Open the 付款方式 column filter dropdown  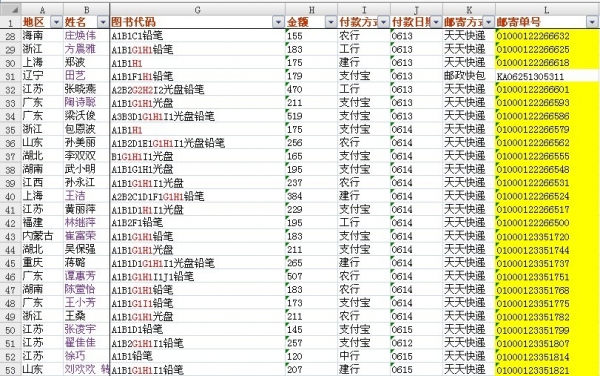tap(383, 22)
